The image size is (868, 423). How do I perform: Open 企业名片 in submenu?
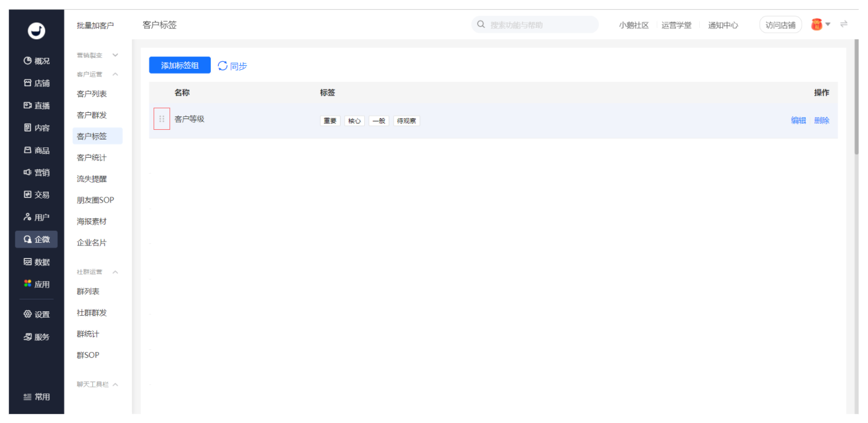[92, 243]
